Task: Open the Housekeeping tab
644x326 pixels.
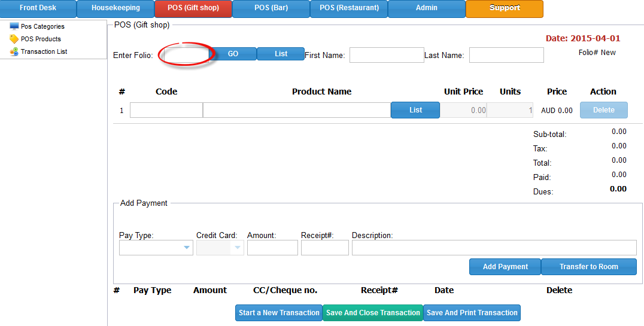Action: [116, 8]
